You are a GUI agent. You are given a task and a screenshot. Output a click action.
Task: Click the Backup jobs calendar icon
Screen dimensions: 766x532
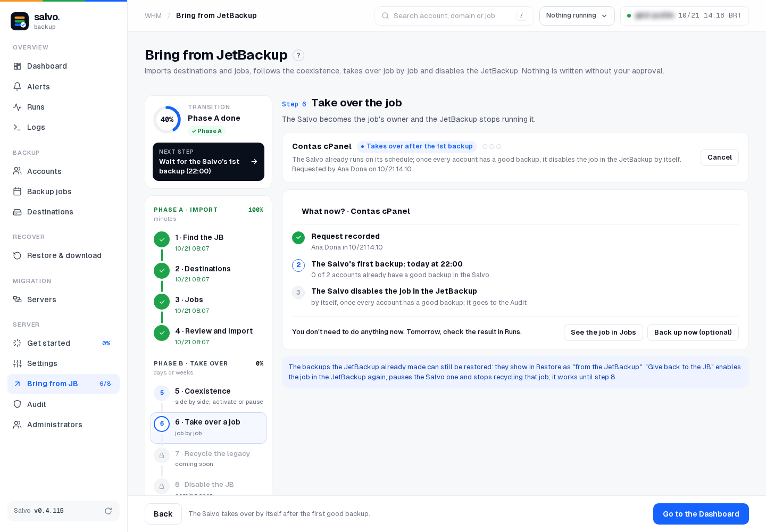click(x=18, y=192)
